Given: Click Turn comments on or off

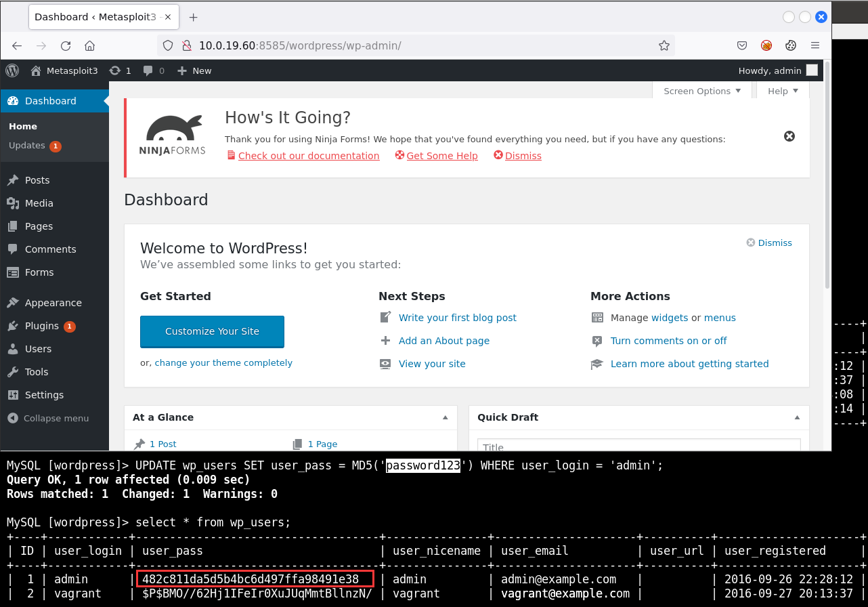Looking at the screenshot, I should pos(669,341).
